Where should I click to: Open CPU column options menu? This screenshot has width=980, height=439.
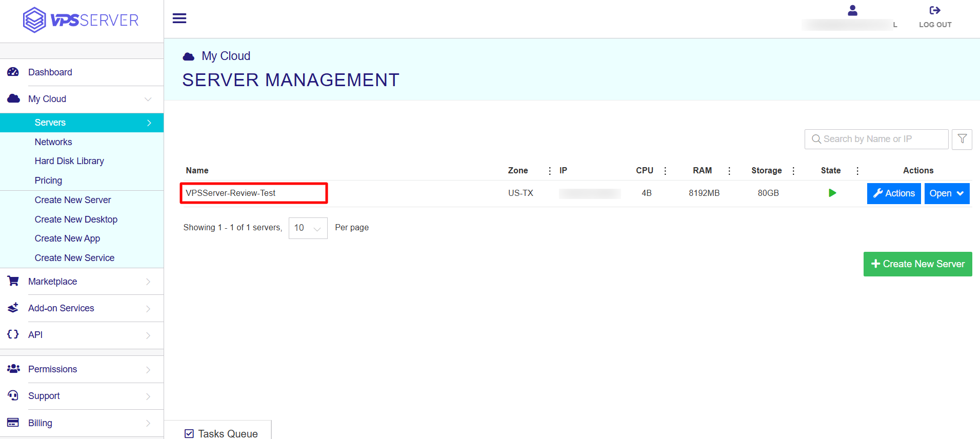pos(665,171)
